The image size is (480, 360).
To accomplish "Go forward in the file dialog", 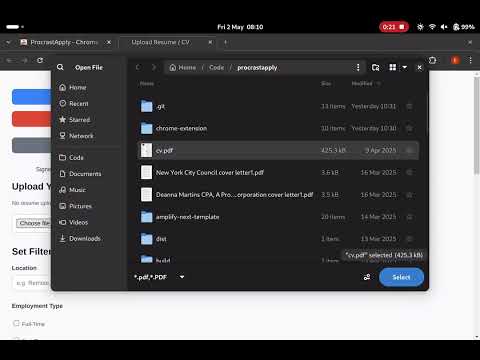I will click(154, 67).
